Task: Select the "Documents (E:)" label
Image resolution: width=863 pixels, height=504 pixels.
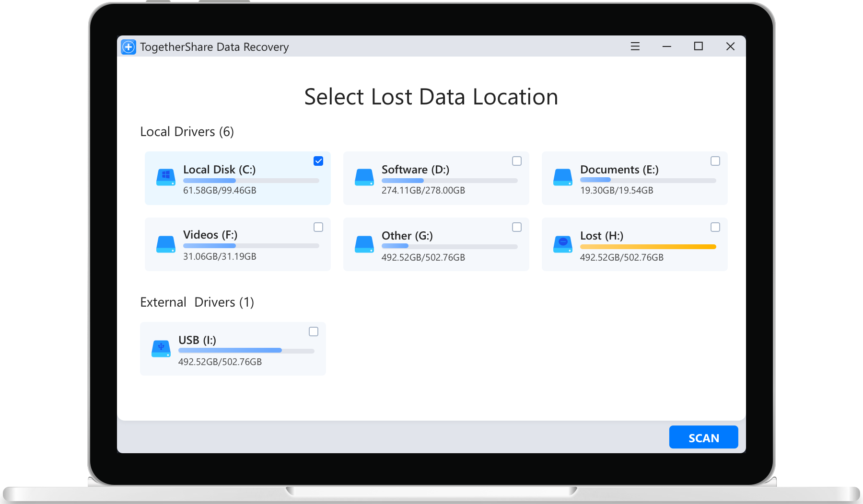Action: 619,170
